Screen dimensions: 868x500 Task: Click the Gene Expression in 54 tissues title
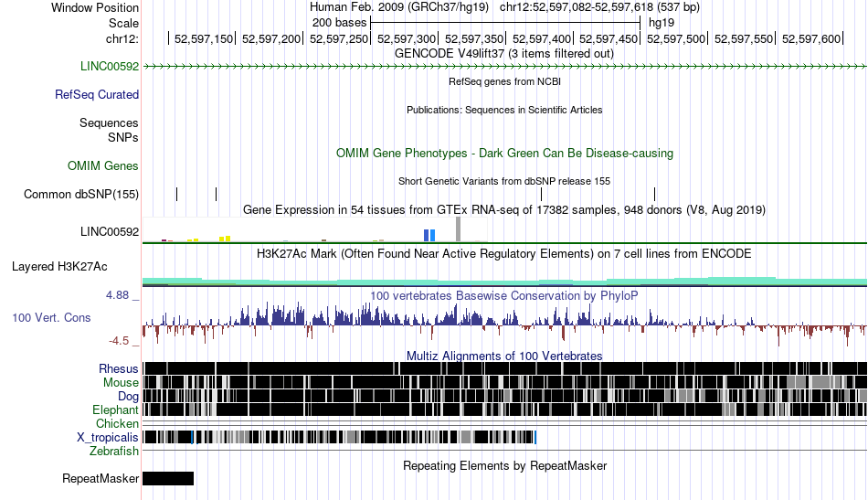pos(504,210)
